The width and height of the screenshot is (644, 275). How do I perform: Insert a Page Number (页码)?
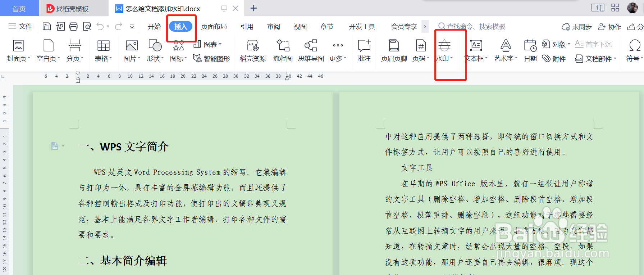pos(421,51)
